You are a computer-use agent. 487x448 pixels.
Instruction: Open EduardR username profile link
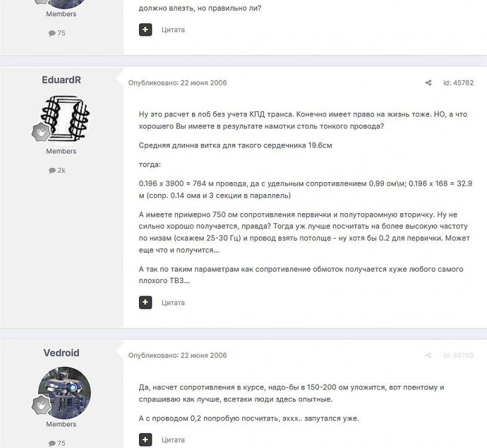[x=61, y=80]
